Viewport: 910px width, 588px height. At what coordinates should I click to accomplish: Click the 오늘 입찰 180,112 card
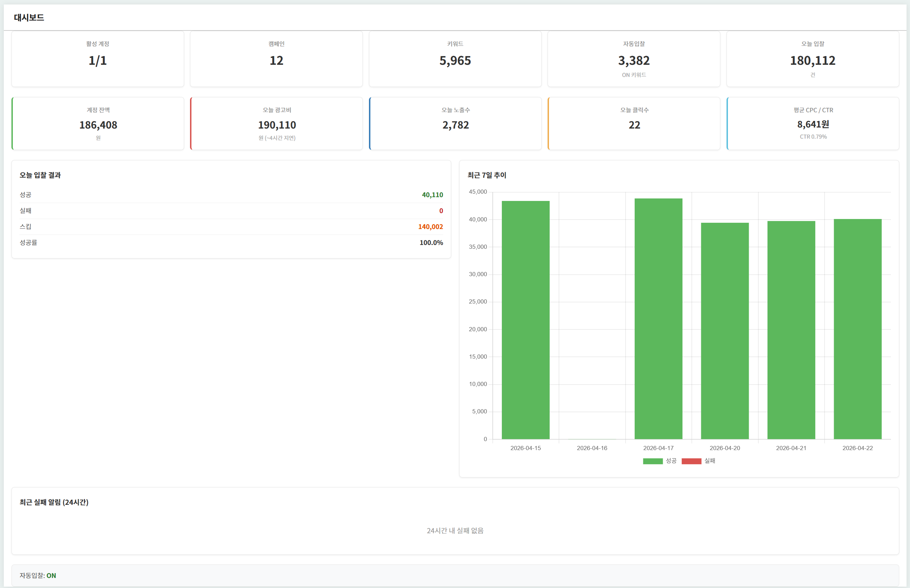813,59
